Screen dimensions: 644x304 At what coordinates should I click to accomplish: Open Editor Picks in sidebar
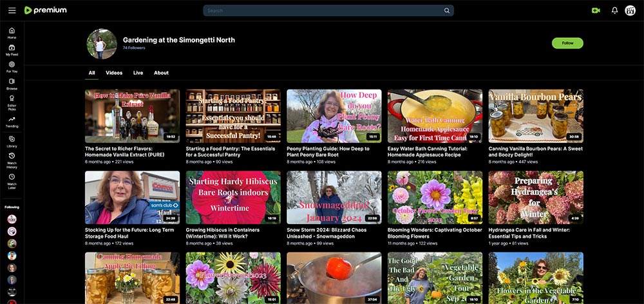12,102
